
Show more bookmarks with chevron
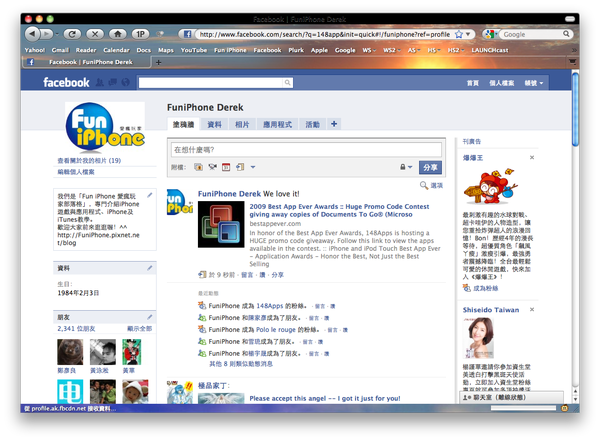(x=574, y=50)
